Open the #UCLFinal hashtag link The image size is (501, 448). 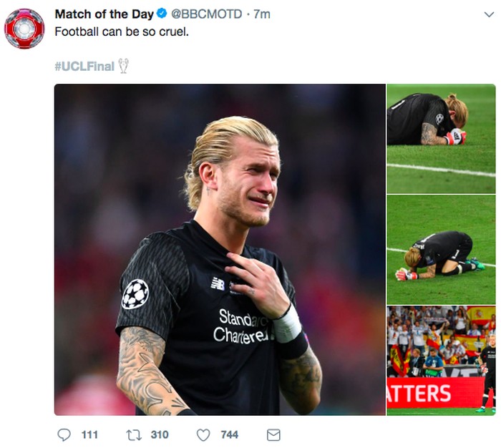(x=84, y=67)
